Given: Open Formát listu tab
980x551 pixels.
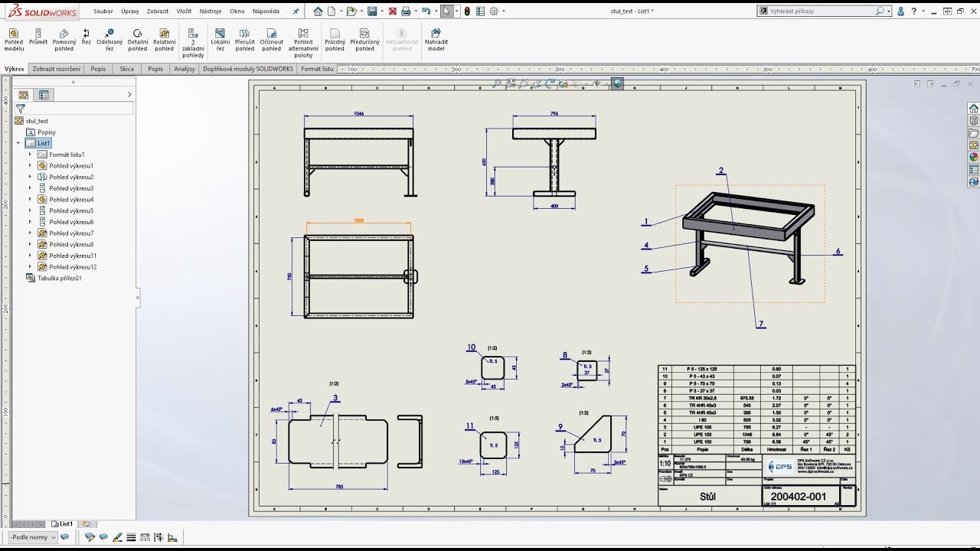Looking at the screenshot, I should 317,69.
